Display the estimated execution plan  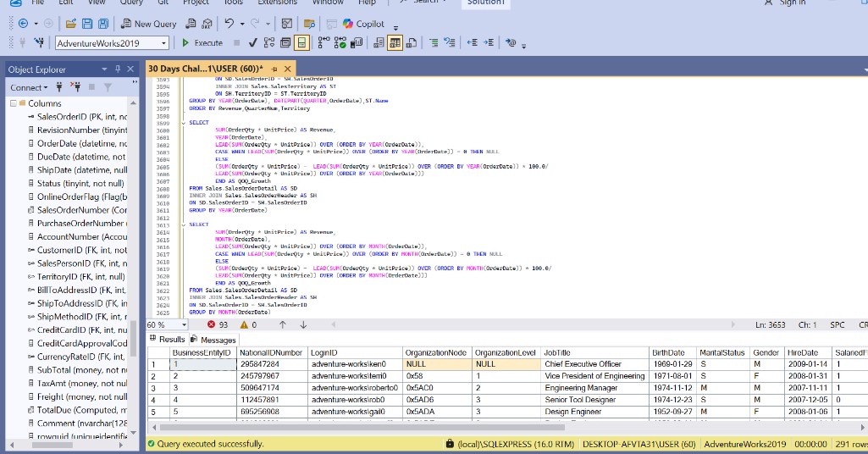(x=269, y=42)
